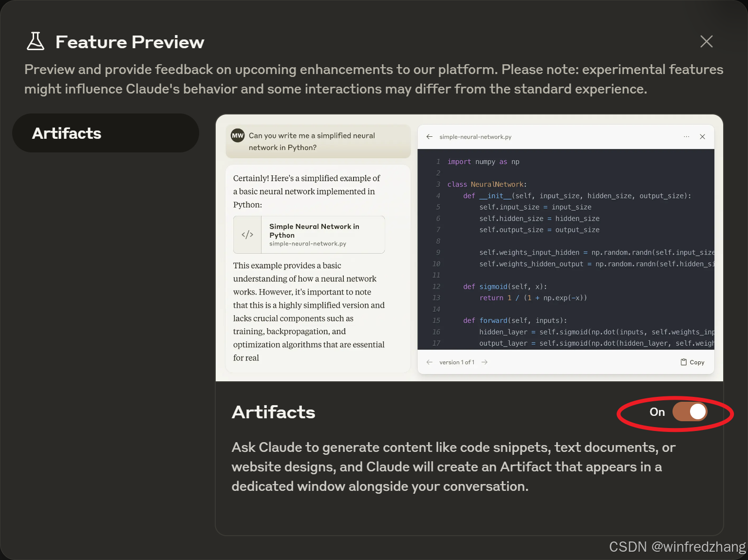This screenshot has height=560, width=748.
Task: Select the Artifacts tab in sidebar
Action: pos(106,133)
